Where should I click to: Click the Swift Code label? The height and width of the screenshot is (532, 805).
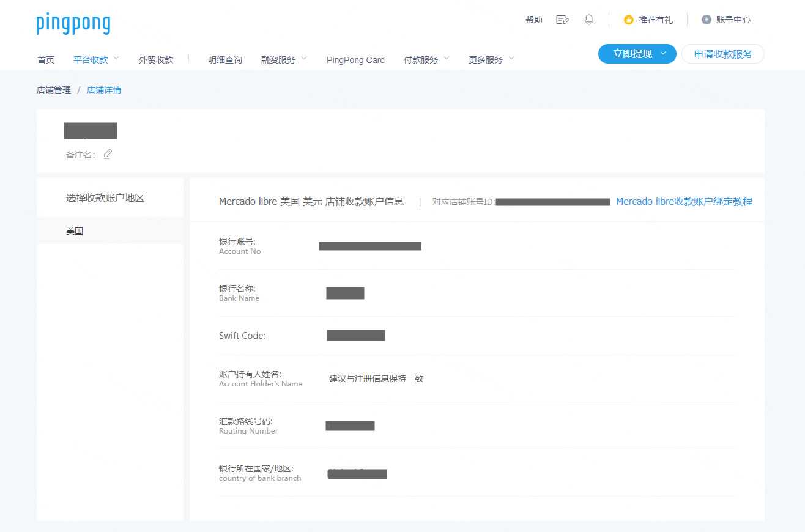tap(242, 335)
